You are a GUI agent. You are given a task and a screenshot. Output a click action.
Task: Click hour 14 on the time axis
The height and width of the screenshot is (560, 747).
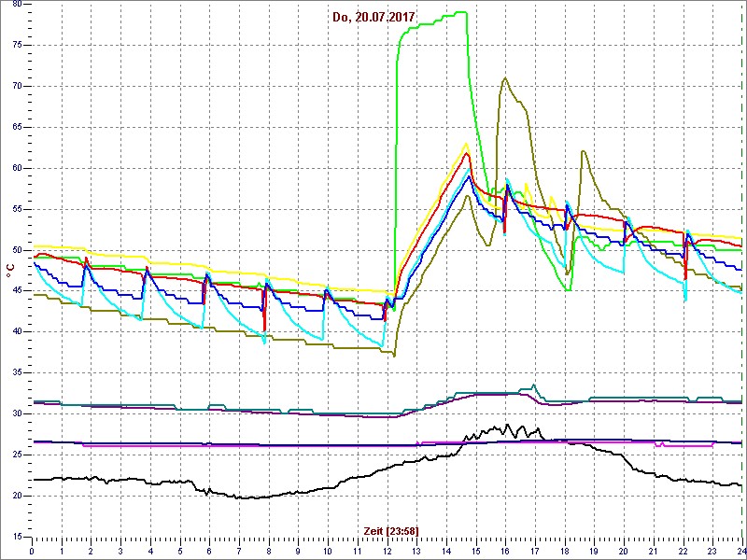coord(446,552)
